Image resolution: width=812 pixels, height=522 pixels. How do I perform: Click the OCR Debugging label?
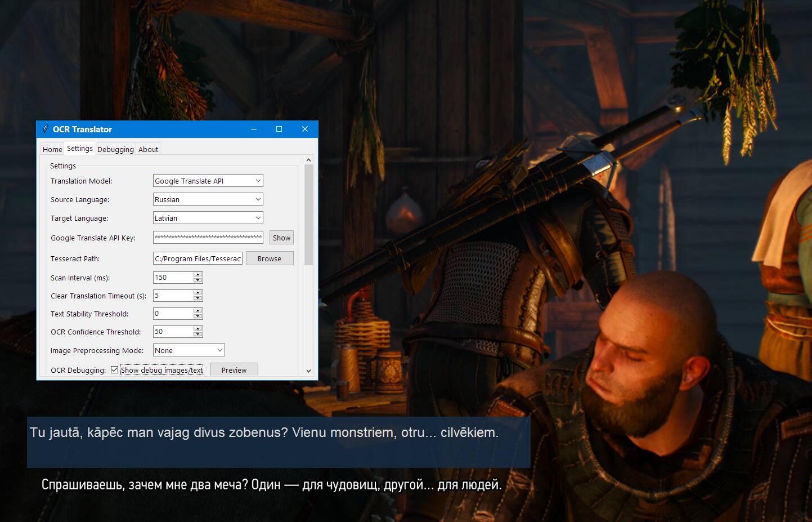tap(78, 370)
